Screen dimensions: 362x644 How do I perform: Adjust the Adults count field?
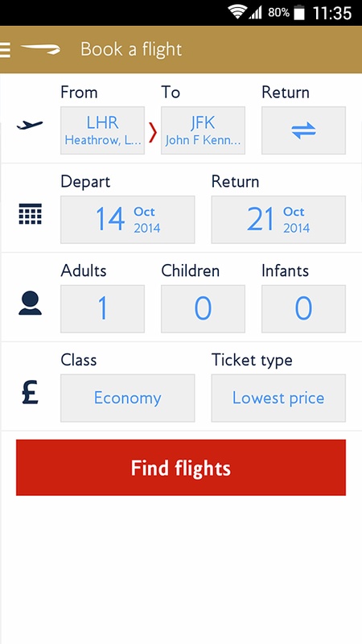(x=103, y=309)
